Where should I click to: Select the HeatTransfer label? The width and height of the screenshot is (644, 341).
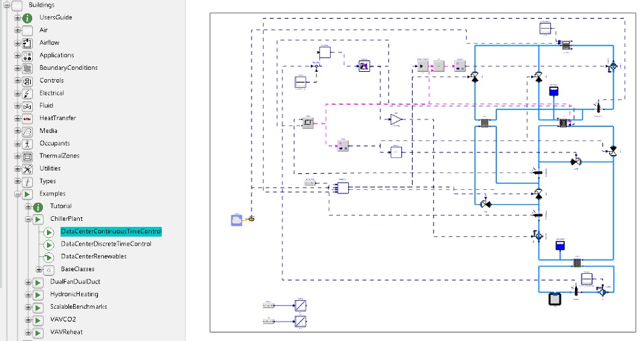[x=58, y=118]
